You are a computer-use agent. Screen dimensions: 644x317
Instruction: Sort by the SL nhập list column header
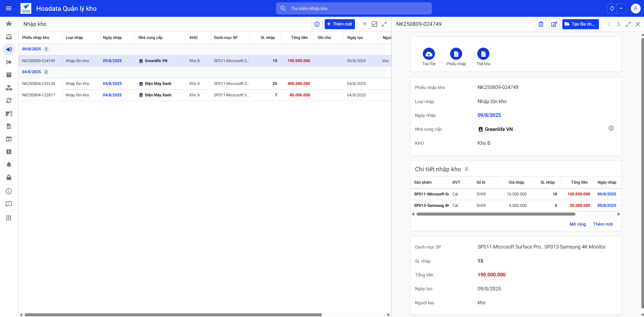click(268, 38)
